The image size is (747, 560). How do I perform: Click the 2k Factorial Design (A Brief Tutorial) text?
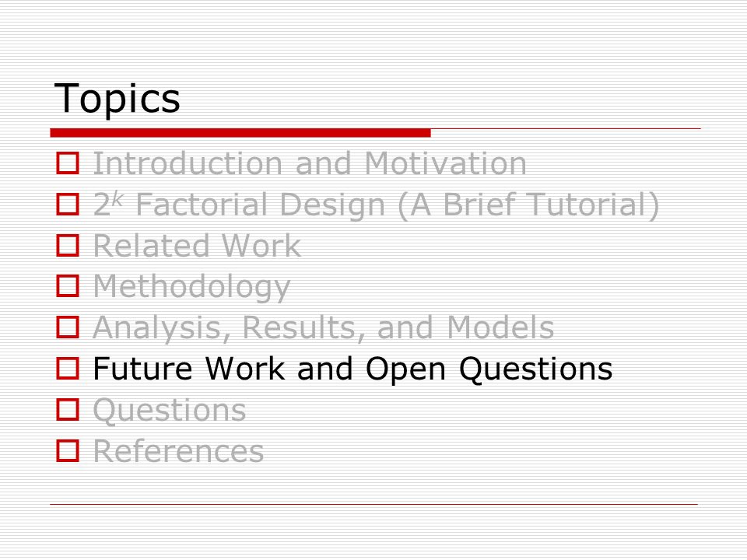(377, 205)
